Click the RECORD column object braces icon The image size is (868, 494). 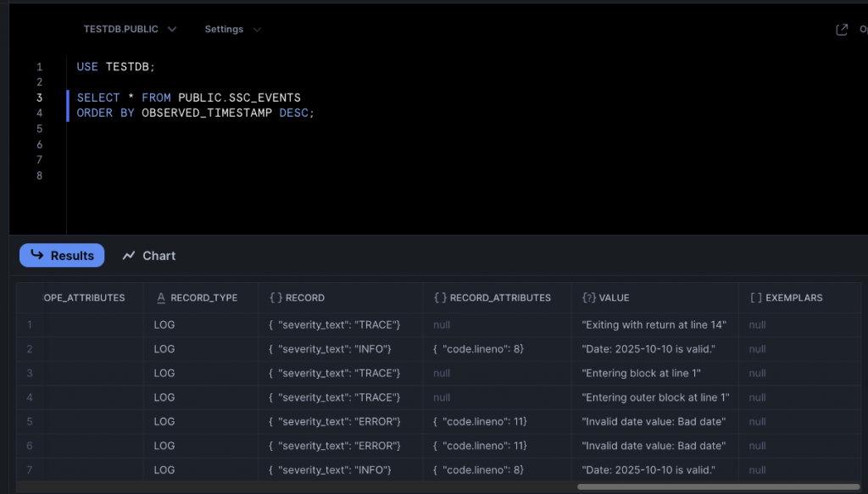pyautogui.click(x=275, y=297)
